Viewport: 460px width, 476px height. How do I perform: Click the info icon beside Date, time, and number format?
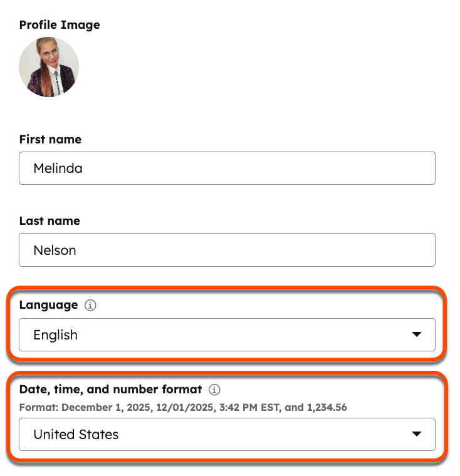coord(214,390)
